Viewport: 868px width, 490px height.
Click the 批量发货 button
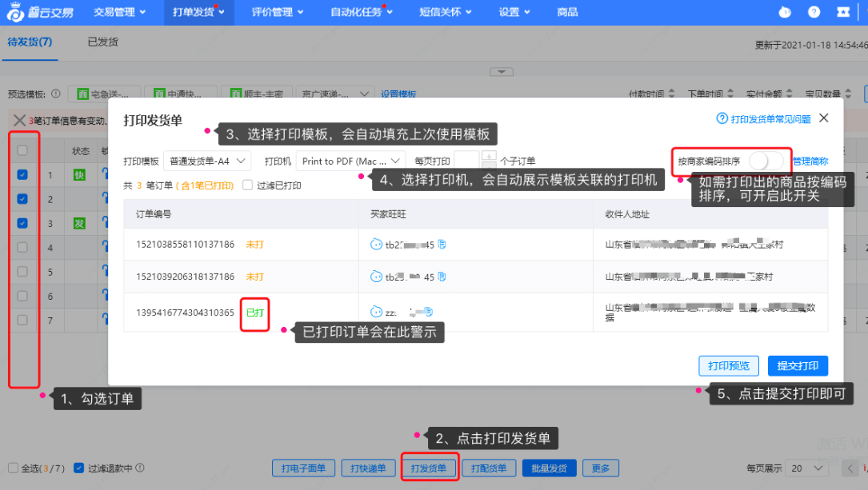tap(549, 468)
